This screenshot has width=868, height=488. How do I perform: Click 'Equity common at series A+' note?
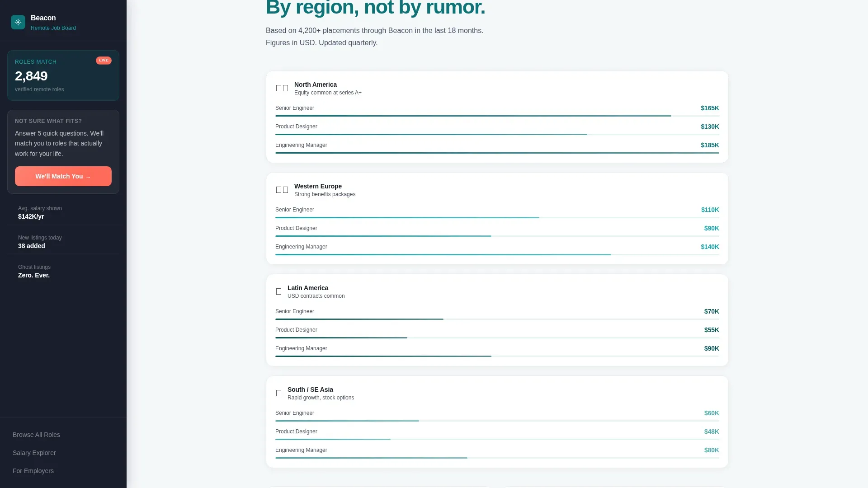click(x=328, y=93)
